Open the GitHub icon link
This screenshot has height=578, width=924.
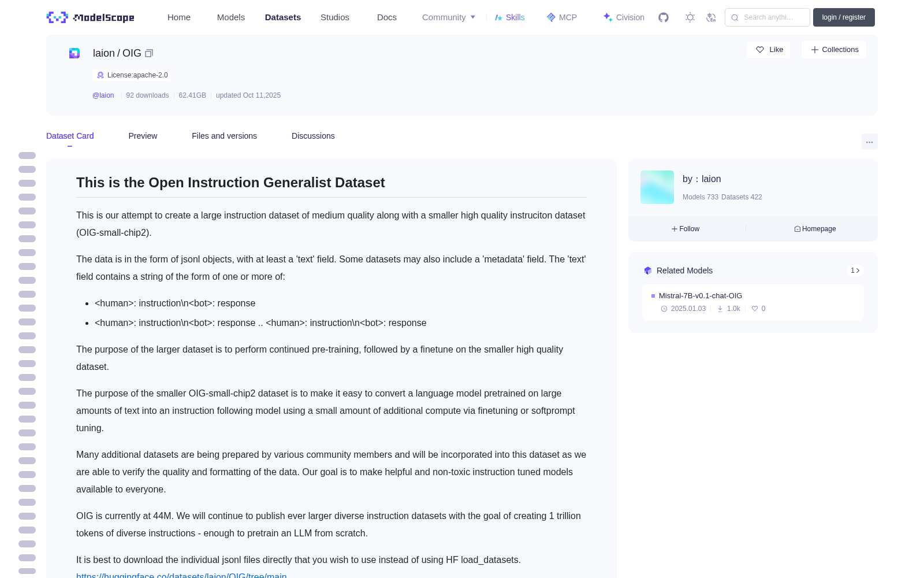click(664, 17)
